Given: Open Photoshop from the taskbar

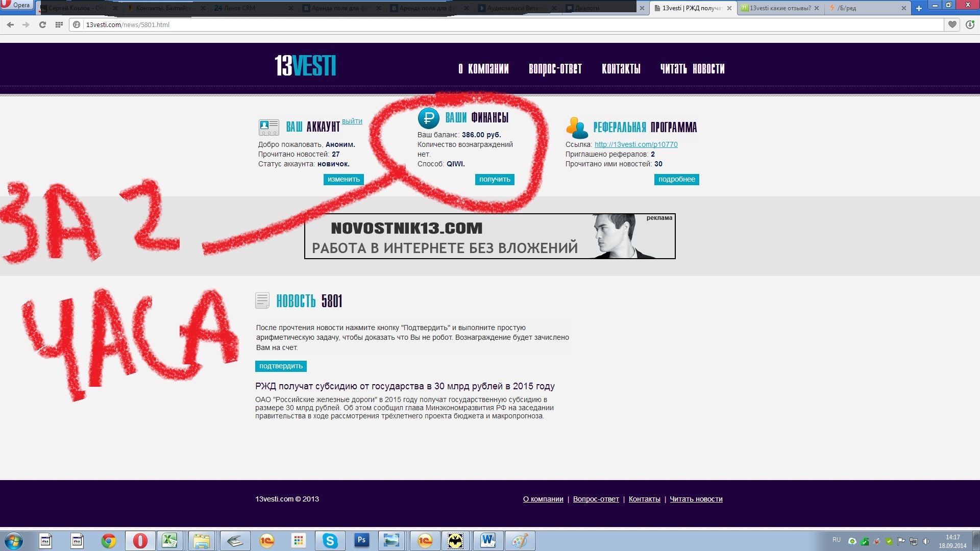Looking at the screenshot, I should [x=361, y=540].
